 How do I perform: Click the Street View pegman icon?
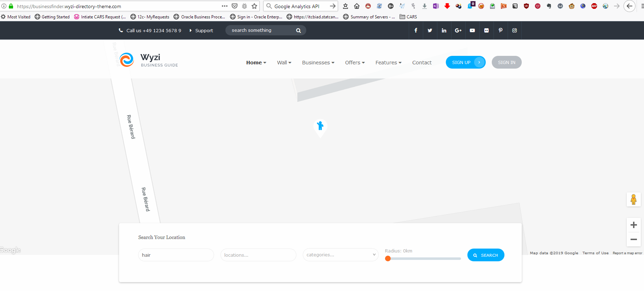[633, 199]
